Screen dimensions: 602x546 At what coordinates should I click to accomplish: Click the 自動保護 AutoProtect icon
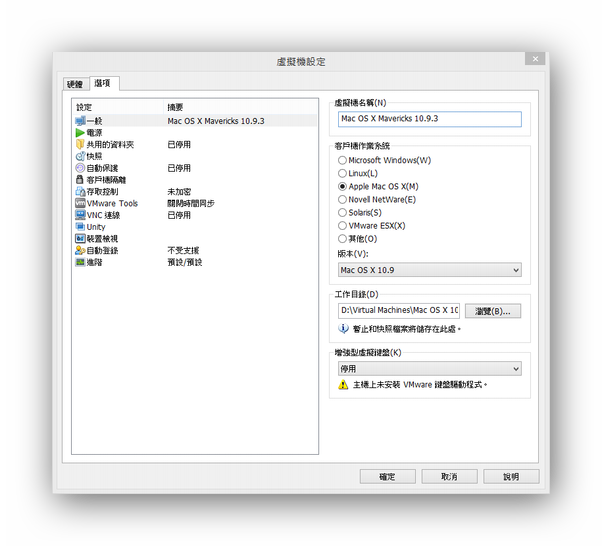80,168
